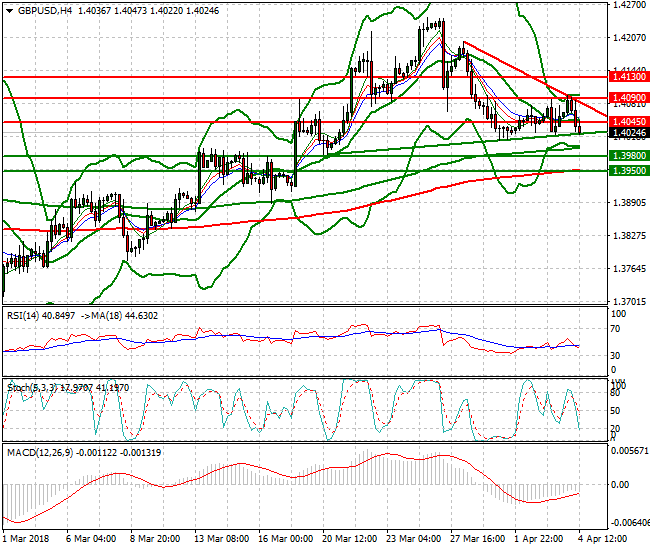Click the 4 Apr 12:00 time label
Screen dimensions: 650x550
(x=602, y=539)
